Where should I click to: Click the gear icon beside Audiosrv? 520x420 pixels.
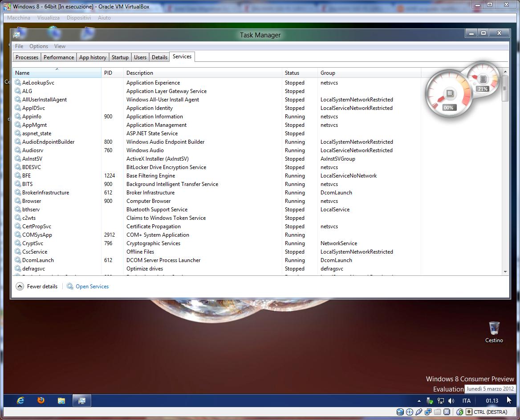[18, 150]
